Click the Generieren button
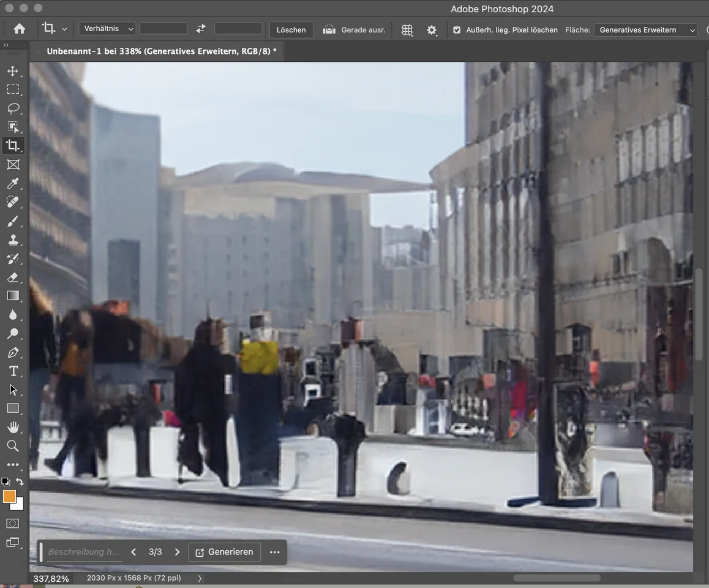Screen dimensions: 709x588 tap(225, 552)
